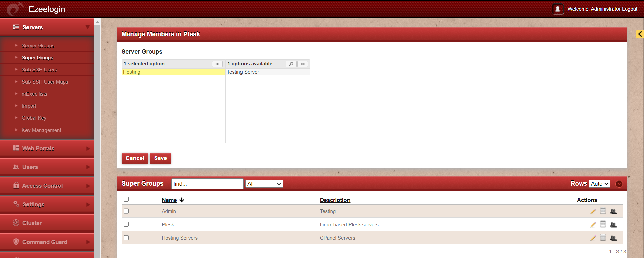Tick the checkbox for Admin super group
The height and width of the screenshot is (258, 644).
126,211
